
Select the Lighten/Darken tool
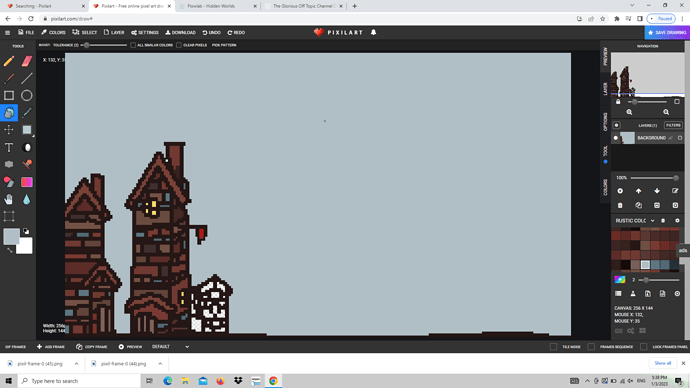coord(27,147)
